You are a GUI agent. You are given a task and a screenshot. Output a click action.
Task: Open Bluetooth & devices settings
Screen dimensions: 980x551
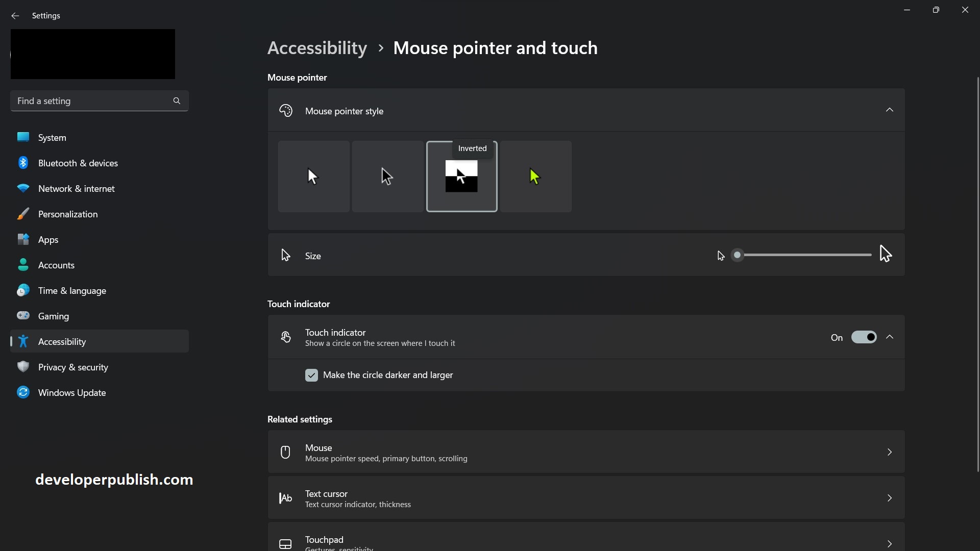(78, 163)
